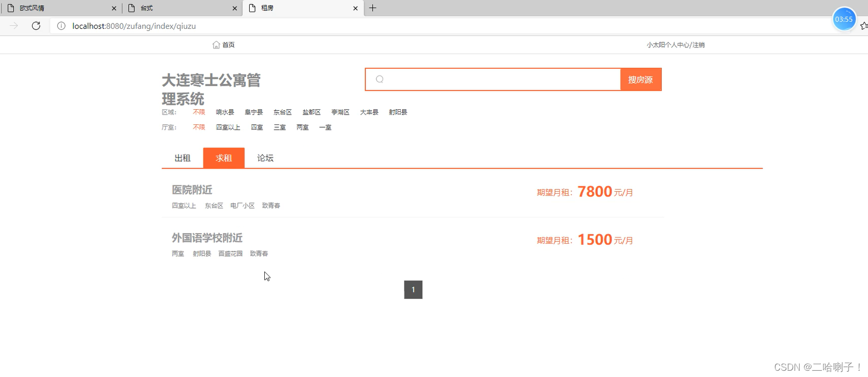This screenshot has height=377, width=868.
Task: Filter rooms by 一室
Action: click(325, 127)
